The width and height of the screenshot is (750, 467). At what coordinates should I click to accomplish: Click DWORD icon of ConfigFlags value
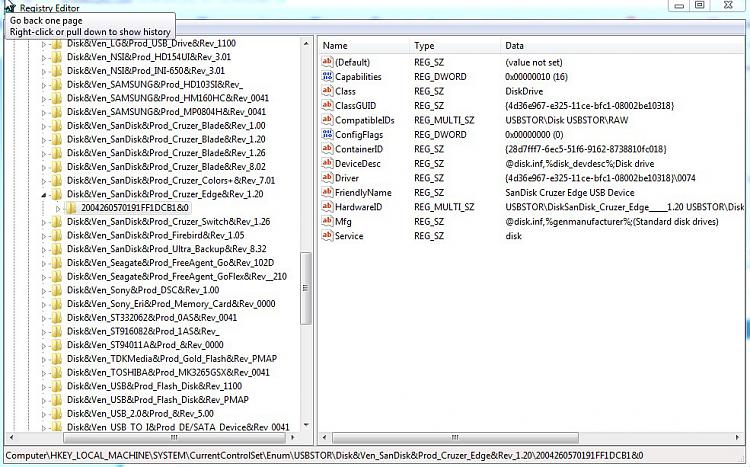[x=327, y=134]
